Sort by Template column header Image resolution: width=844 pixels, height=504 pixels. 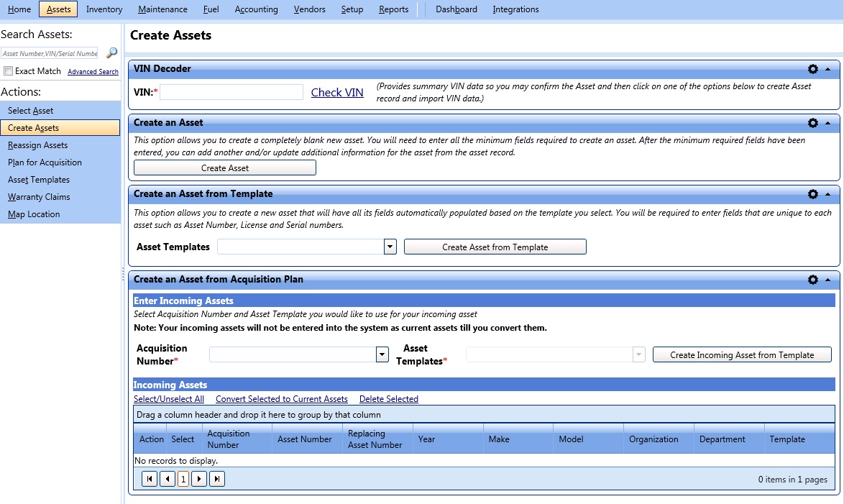(x=799, y=439)
